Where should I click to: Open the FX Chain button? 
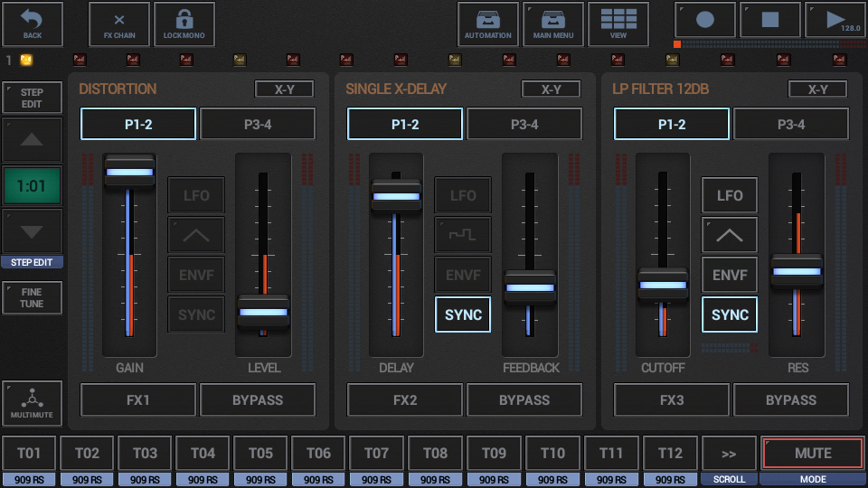click(119, 24)
